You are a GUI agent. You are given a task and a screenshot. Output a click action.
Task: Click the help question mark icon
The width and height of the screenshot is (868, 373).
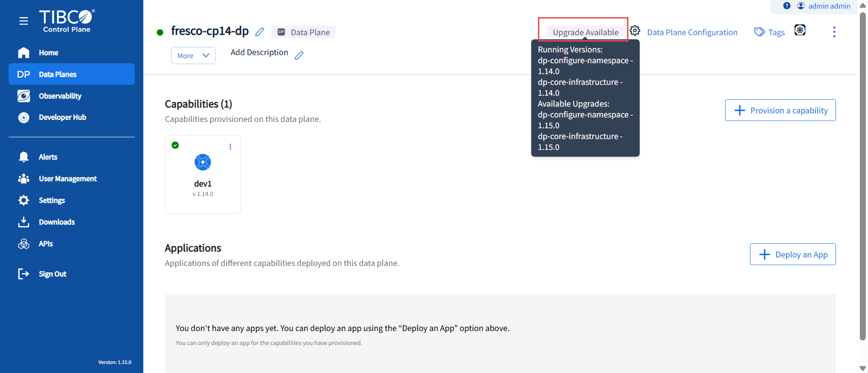[x=787, y=6]
